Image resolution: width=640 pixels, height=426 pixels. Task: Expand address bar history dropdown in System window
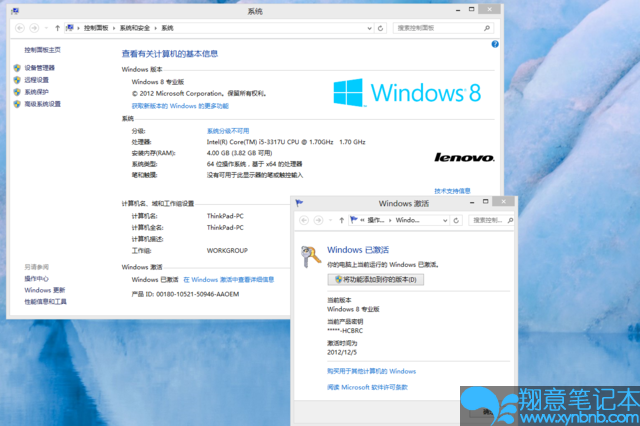(x=369, y=28)
